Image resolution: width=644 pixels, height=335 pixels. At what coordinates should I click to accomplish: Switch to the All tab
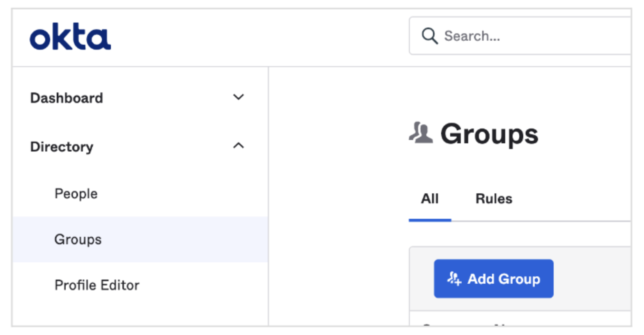coord(430,199)
